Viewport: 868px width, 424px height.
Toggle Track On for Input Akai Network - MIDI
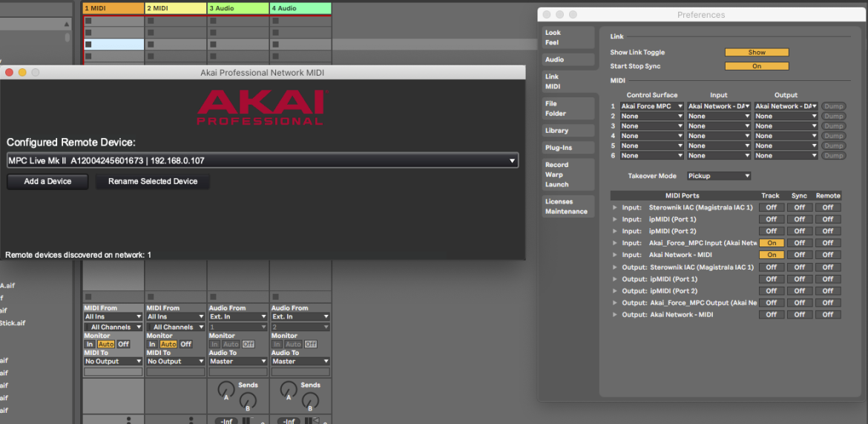[771, 255]
